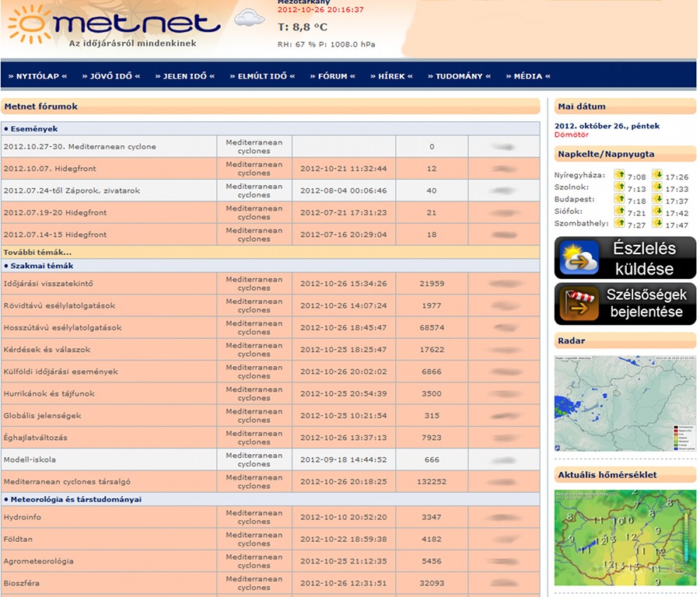This screenshot has height=597, width=700.
Task: Click the sunrise icon for Szombathely
Action: (x=619, y=224)
